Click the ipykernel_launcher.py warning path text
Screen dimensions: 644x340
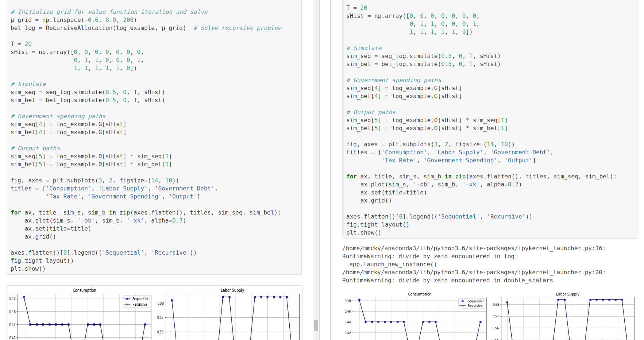click(x=473, y=248)
